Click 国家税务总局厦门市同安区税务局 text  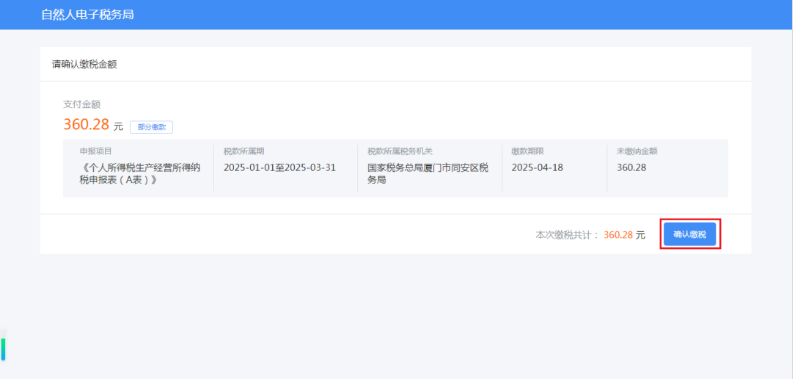click(428, 174)
